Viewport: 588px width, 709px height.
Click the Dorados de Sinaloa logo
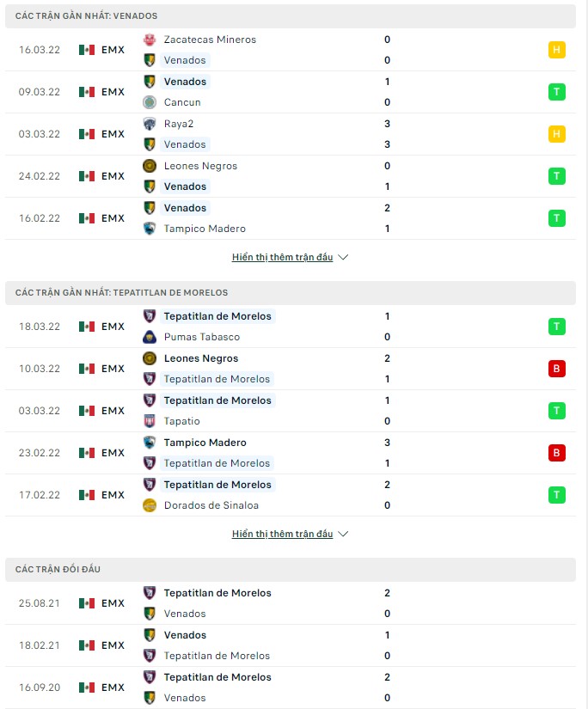coord(150,505)
